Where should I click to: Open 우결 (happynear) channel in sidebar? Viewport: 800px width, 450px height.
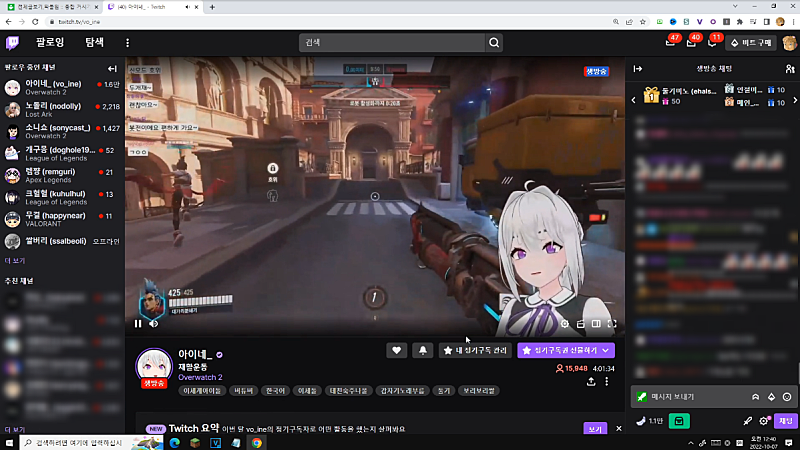point(62,219)
